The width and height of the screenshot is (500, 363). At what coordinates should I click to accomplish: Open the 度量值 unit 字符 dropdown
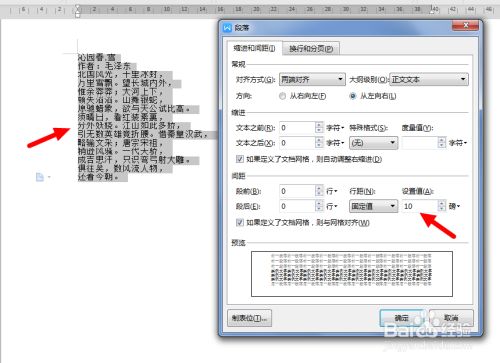coord(458,143)
